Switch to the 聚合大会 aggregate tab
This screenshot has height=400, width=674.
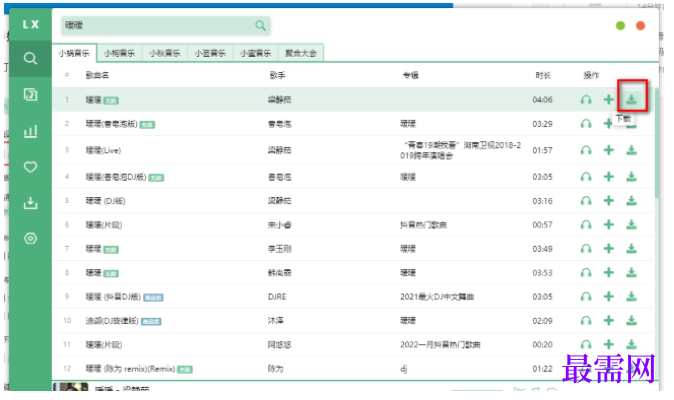[x=301, y=53]
